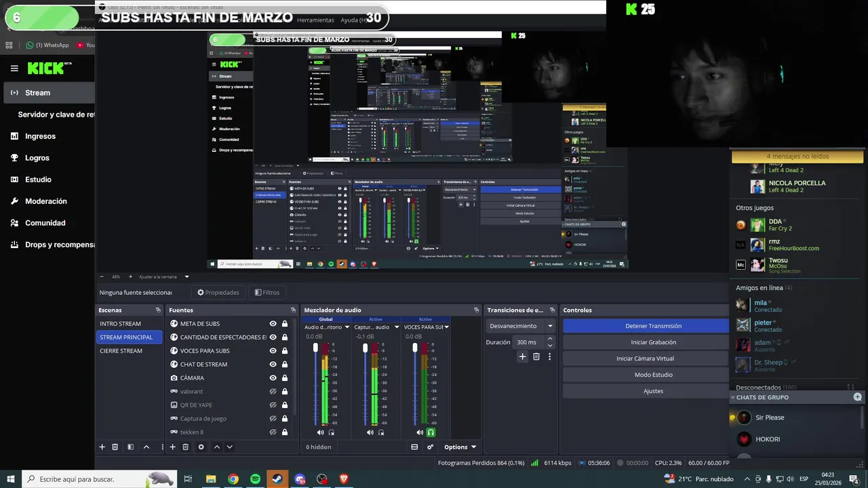
Task: Move scene up in Escenas toolbar
Action: tap(146, 447)
